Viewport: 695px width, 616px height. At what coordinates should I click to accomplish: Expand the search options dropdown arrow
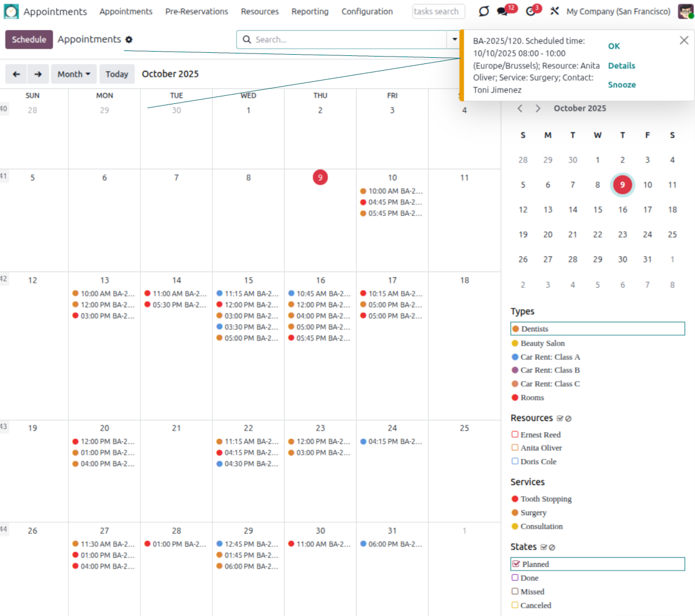(x=455, y=39)
